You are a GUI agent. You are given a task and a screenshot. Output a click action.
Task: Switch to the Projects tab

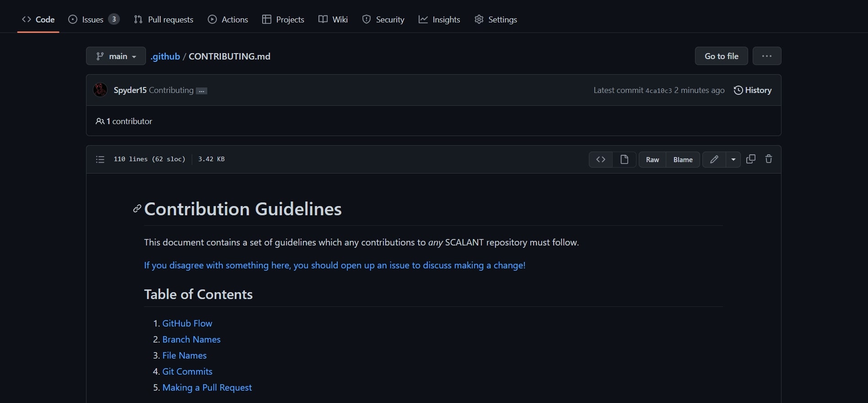pos(283,19)
